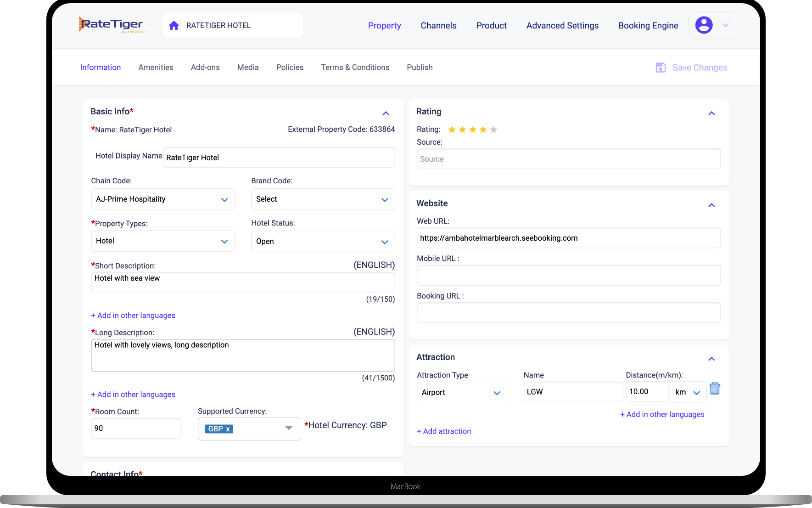
Task: Click Add in other languages under Short Description
Action: point(133,316)
